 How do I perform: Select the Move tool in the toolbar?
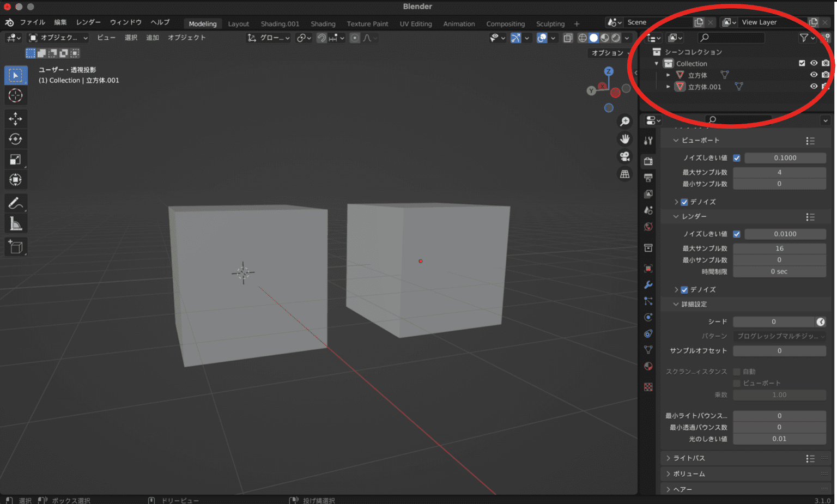(x=16, y=118)
